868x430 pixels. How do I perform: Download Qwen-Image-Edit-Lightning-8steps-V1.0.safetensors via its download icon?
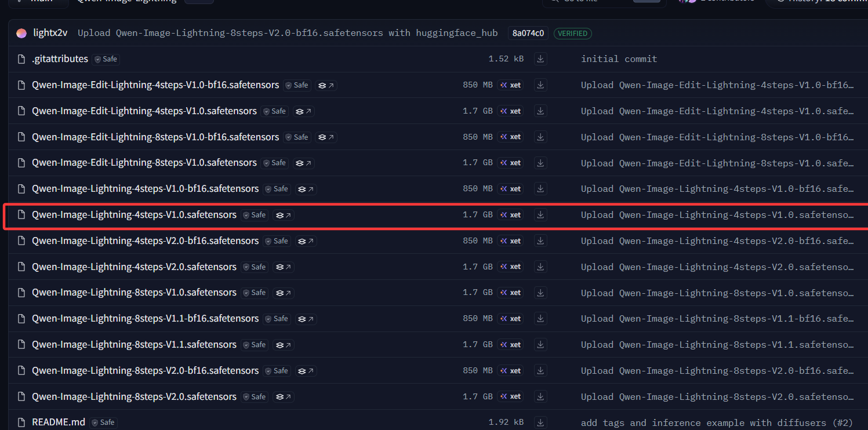[540, 163]
